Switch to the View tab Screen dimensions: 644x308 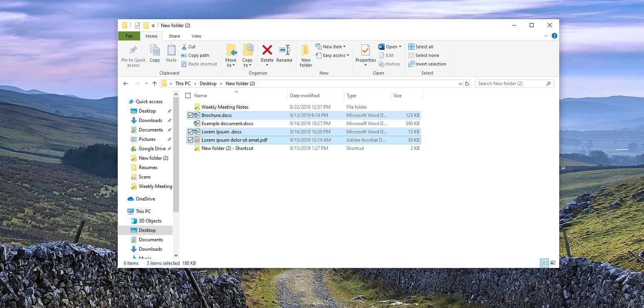[196, 36]
